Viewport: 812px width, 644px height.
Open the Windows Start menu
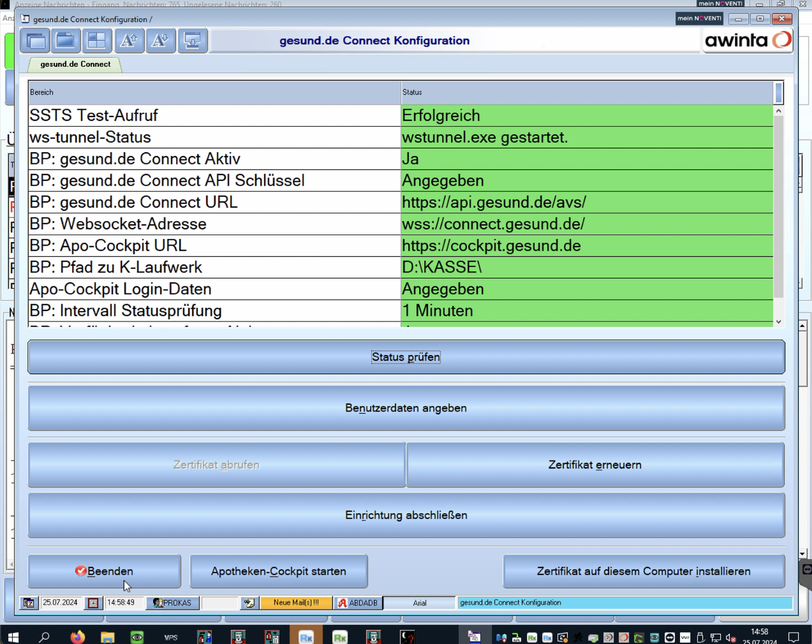coord(13,637)
